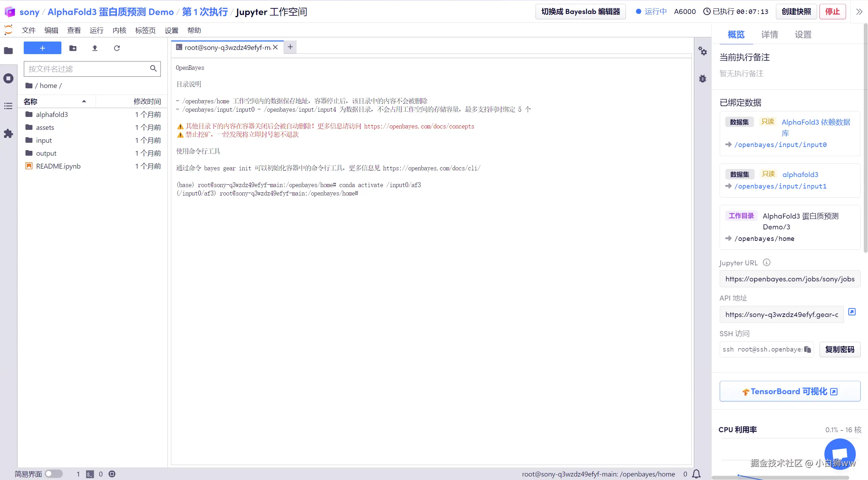Click the red 停止 button
Screen dimensions: 868x480
pyautogui.click(x=832, y=12)
